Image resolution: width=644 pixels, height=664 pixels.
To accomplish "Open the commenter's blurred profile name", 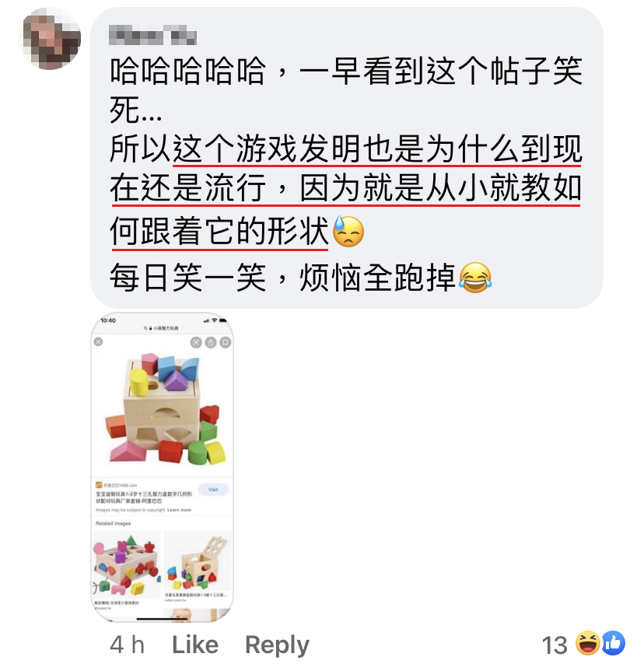I will (152, 35).
